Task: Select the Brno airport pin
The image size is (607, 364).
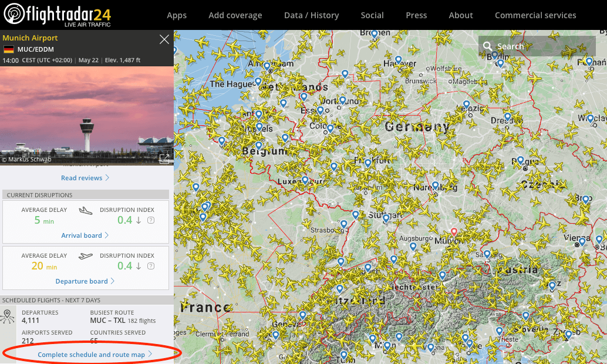Action: [586, 200]
